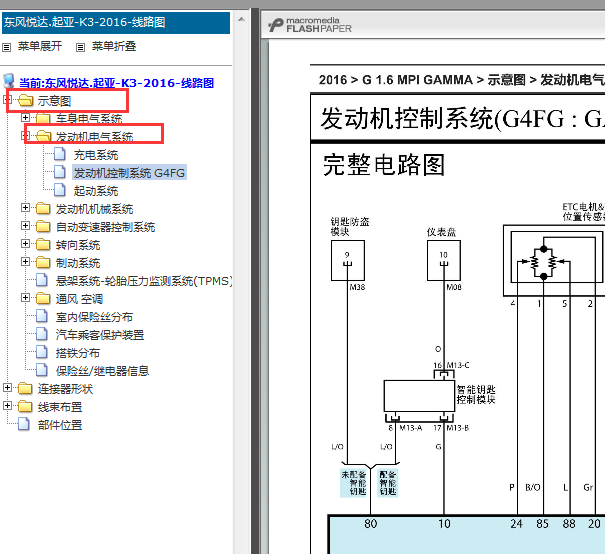The width and height of the screenshot is (605, 554).
Task: Expand the 连接器形状 node
Action: pyautogui.click(x=7, y=387)
